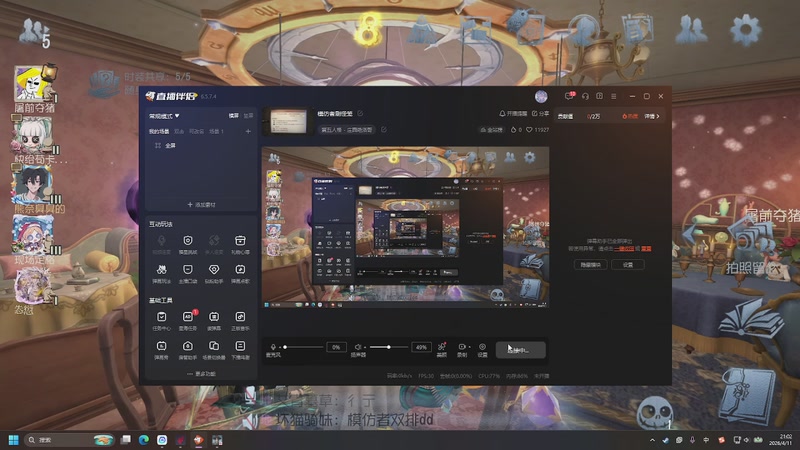Edit the live stream title pencil icon
Image resolution: width=800 pixels, height=450 pixels.
[360, 113]
